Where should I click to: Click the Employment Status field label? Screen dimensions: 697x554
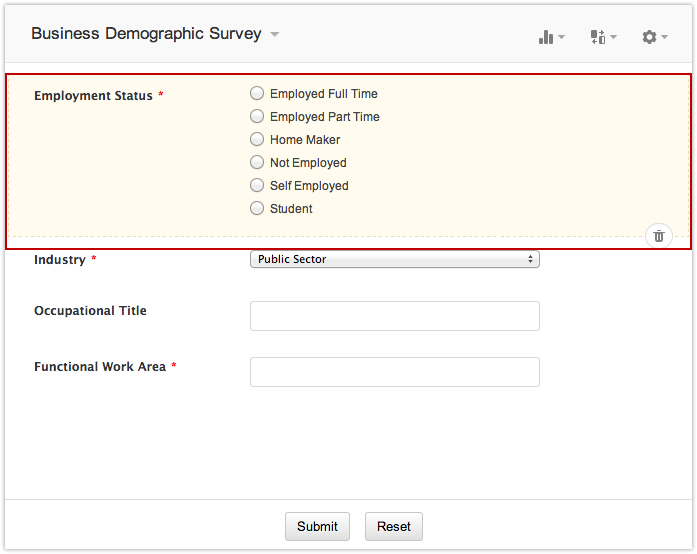click(x=93, y=96)
